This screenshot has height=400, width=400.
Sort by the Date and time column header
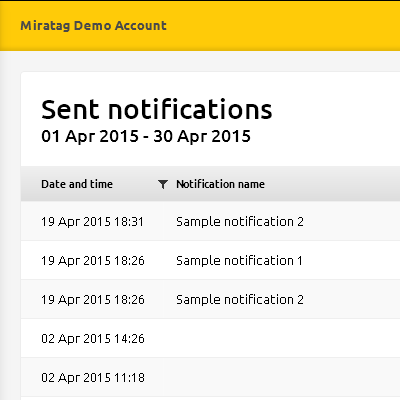[77, 184]
